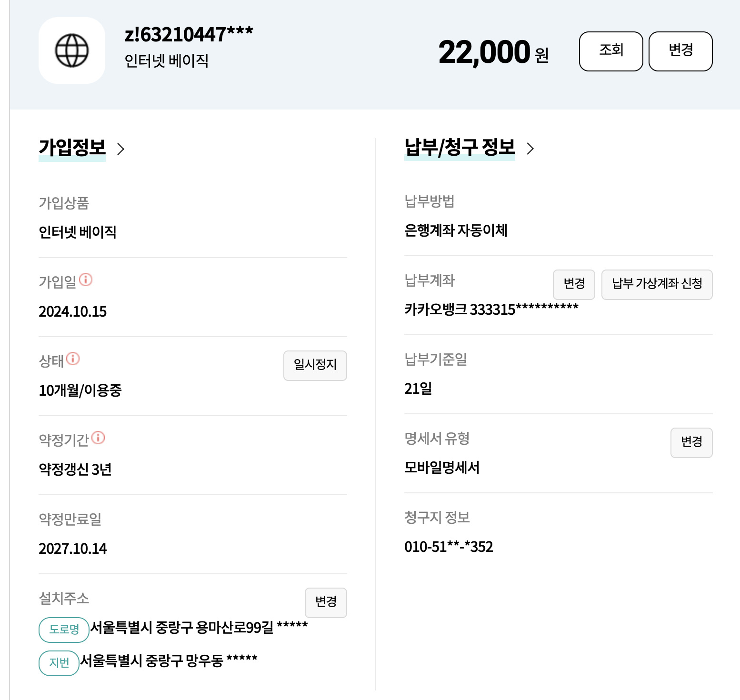Click 납부 가상계좌 신청 button
The height and width of the screenshot is (700, 740).
[x=657, y=285]
